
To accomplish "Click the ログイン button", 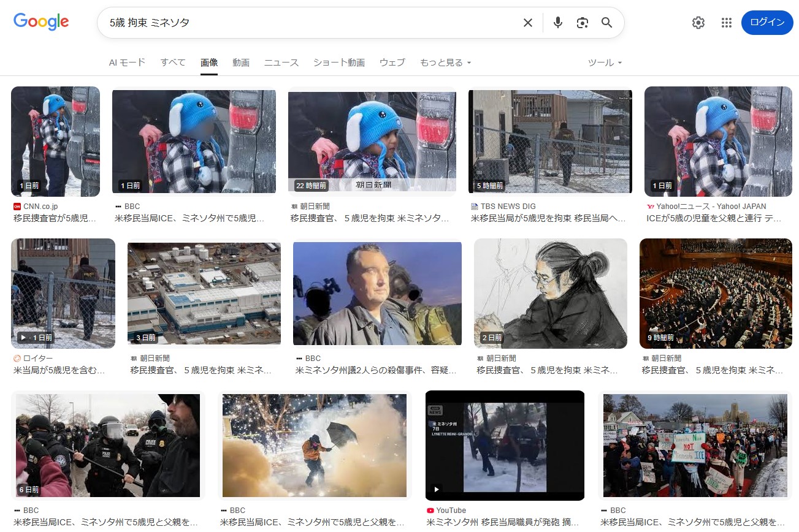I will (767, 23).
